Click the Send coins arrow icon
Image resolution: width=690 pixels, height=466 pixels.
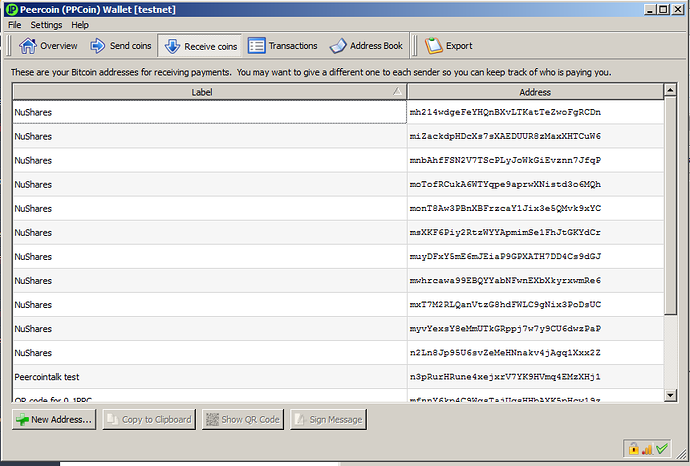coord(97,46)
